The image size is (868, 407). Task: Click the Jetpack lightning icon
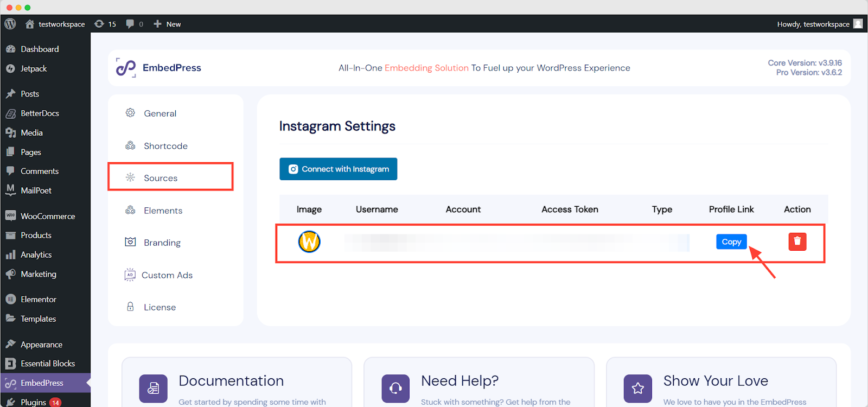(10, 68)
